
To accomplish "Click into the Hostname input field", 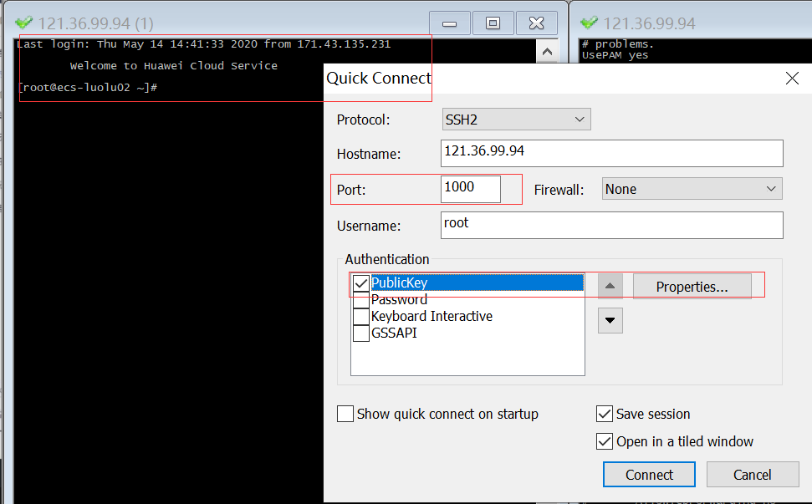I will [x=611, y=153].
